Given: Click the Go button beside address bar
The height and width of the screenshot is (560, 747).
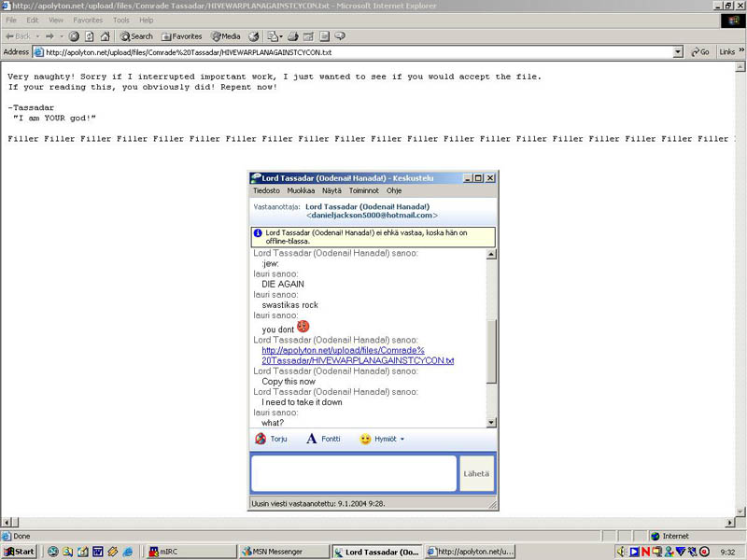Looking at the screenshot, I should point(699,52).
